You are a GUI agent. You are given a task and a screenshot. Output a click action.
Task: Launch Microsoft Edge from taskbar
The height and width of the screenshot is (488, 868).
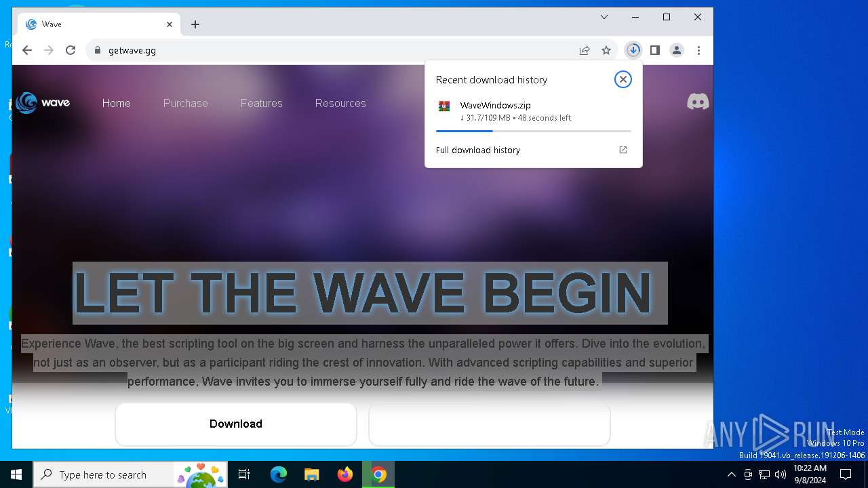pos(279,474)
